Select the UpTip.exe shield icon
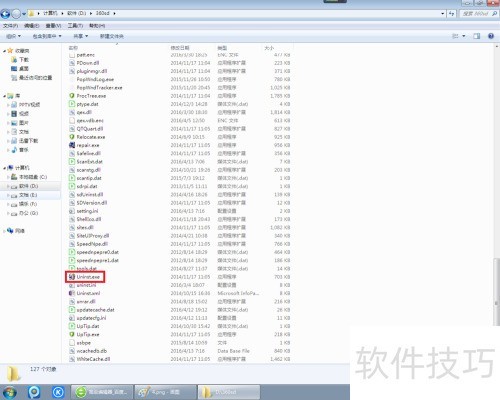 point(72,334)
